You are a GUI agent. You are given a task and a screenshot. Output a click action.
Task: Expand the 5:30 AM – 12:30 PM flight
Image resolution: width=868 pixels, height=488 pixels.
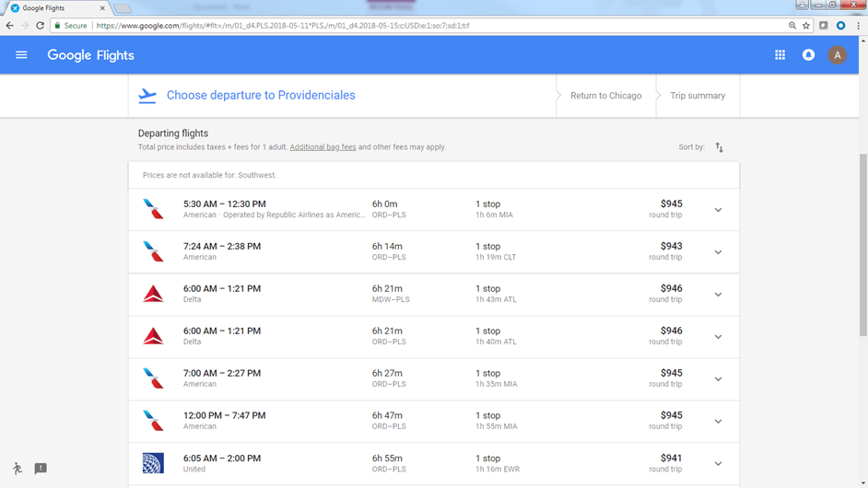[718, 210]
